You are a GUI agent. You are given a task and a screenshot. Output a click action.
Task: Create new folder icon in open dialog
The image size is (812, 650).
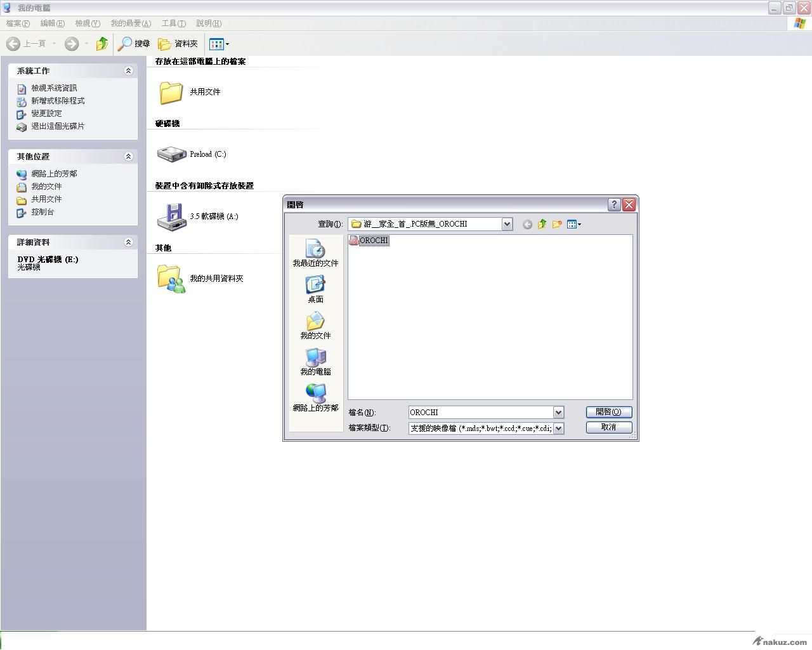click(x=557, y=224)
